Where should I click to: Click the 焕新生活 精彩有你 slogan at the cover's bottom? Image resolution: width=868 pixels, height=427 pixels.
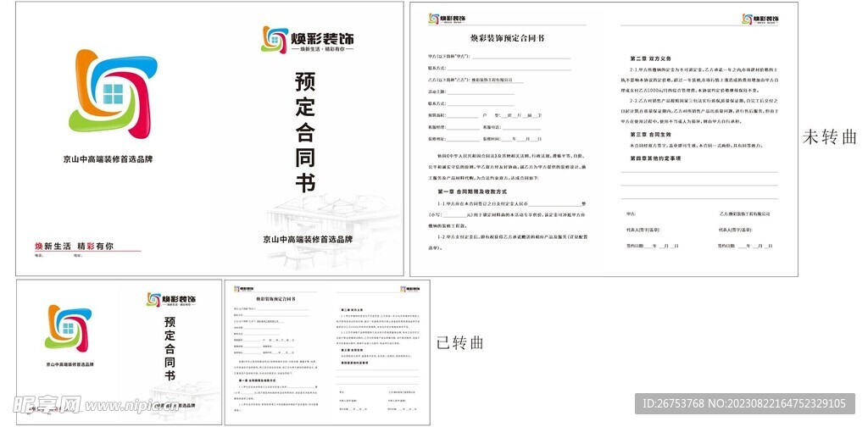coord(75,247)
